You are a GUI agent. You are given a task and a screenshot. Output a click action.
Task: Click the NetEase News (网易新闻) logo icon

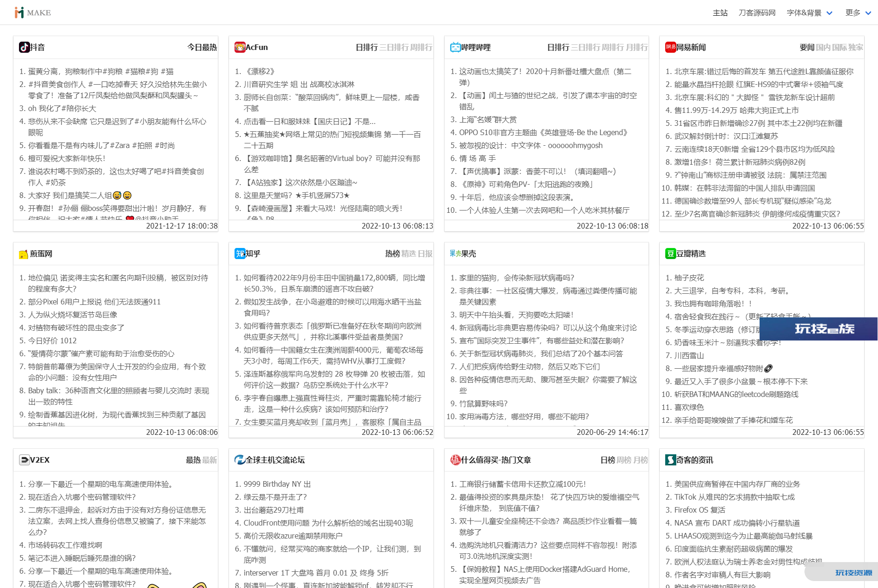click(x=671, y=47)
